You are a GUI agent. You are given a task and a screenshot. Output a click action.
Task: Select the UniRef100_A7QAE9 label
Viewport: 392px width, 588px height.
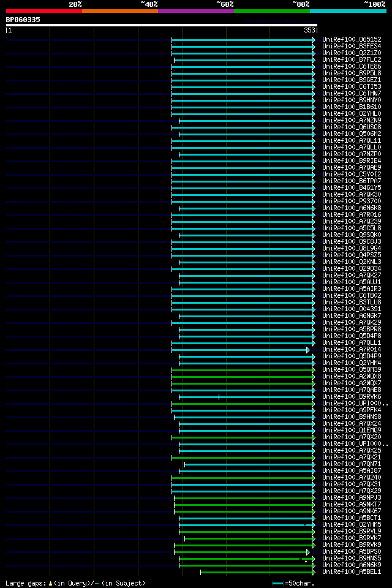352,168
